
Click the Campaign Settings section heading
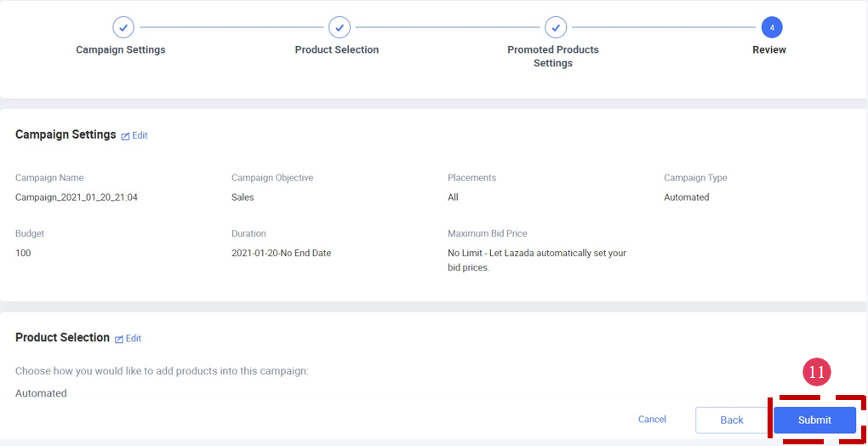[66, 135]
